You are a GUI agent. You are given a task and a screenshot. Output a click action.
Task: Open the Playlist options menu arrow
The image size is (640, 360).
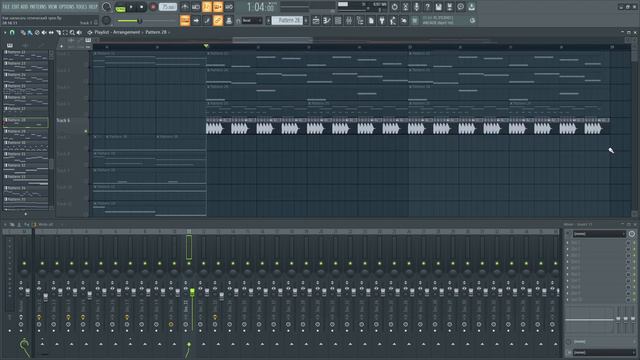pos(5,32)
